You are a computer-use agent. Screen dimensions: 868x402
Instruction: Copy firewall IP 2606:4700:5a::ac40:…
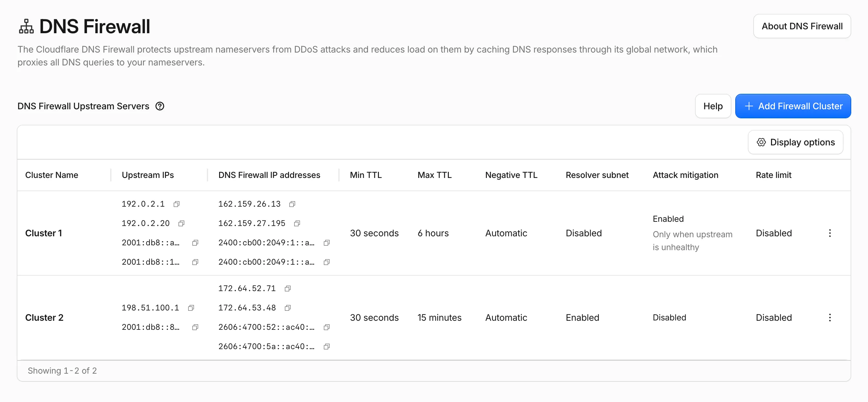pyautogui.click(x=326, y=346)
